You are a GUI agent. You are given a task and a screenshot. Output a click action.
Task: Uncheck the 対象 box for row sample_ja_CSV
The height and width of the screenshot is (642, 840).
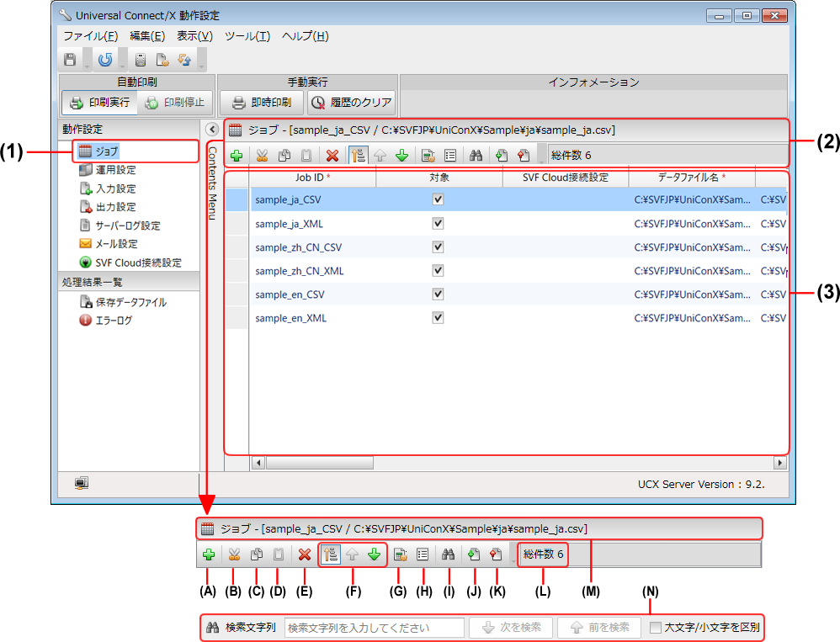coord(439,199)
